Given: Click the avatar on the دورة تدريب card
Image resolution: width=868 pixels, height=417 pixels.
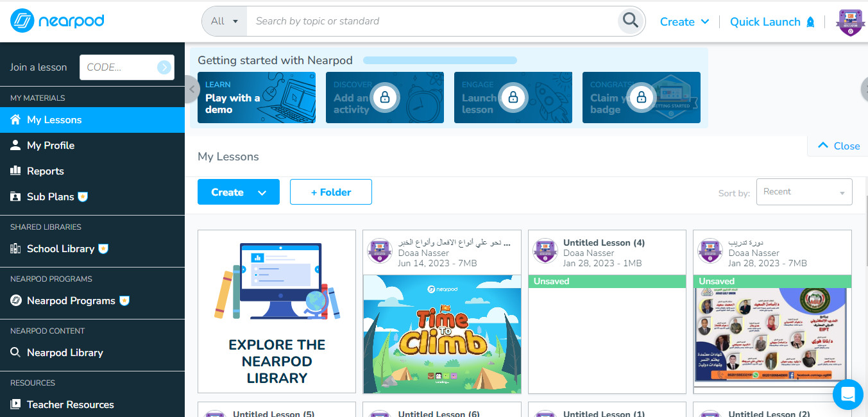Looking at the screenshot, I should 710,251.
